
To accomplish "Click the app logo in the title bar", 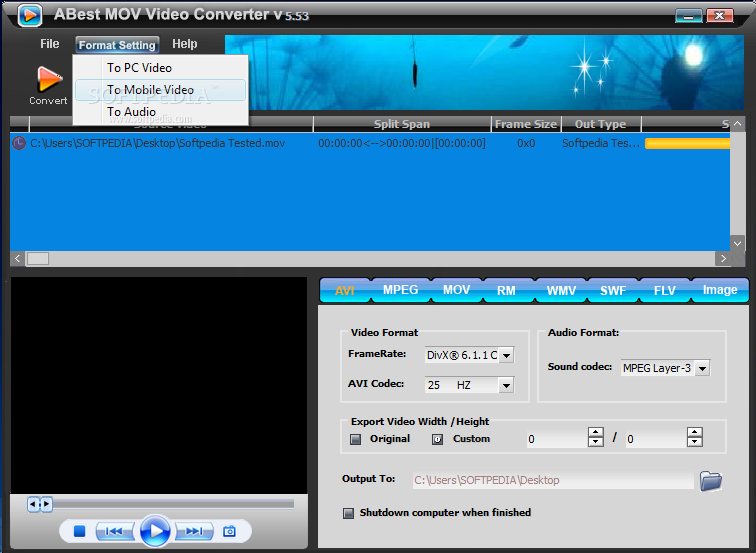I will click(29, 15).
